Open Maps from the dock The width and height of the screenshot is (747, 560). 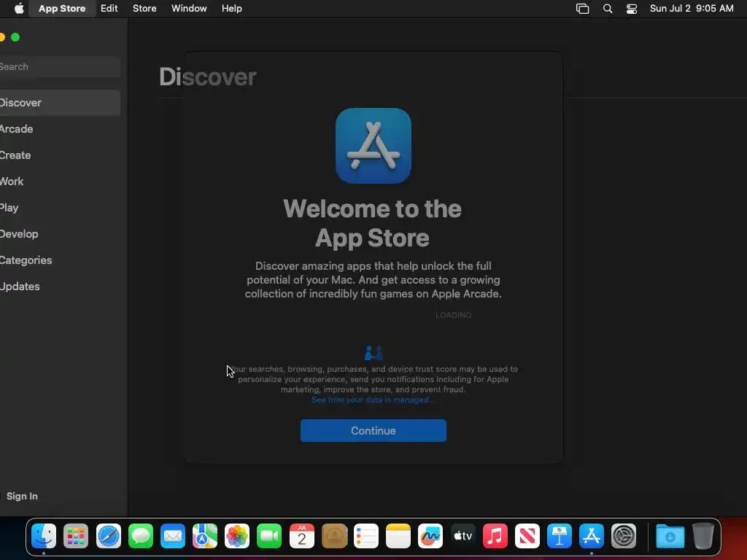click(205, 536)
